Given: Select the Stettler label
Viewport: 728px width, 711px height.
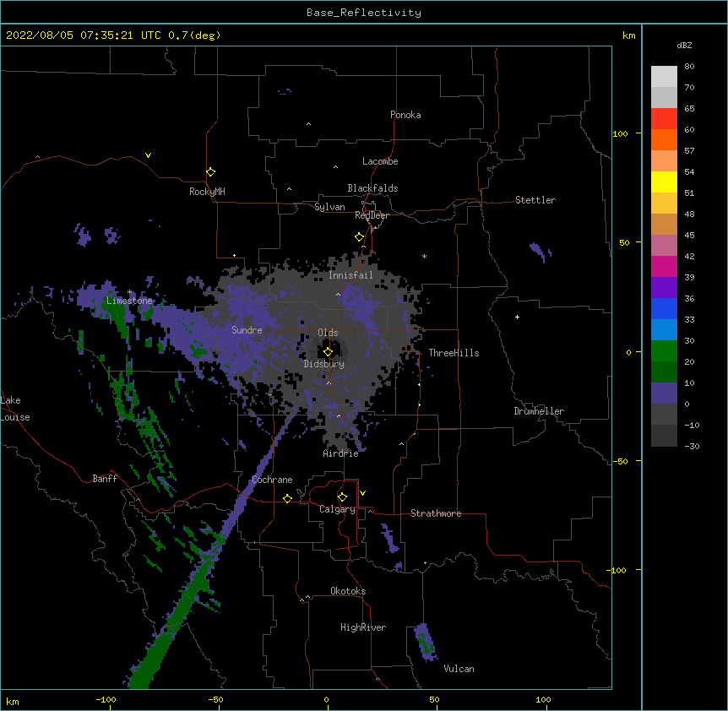Looking at the screenshot, I should tap(535, 200).
